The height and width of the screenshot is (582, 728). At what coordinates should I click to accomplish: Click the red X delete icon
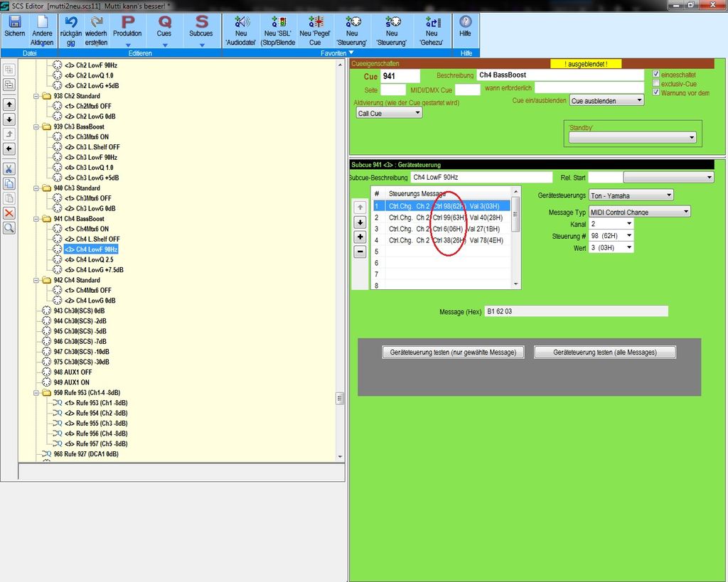[x=9, y=213]
